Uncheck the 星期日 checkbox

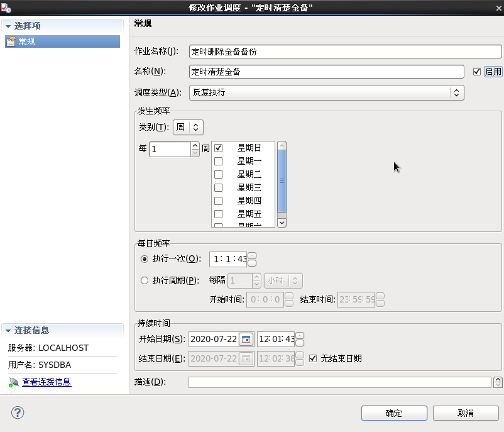tap(219, 148)
